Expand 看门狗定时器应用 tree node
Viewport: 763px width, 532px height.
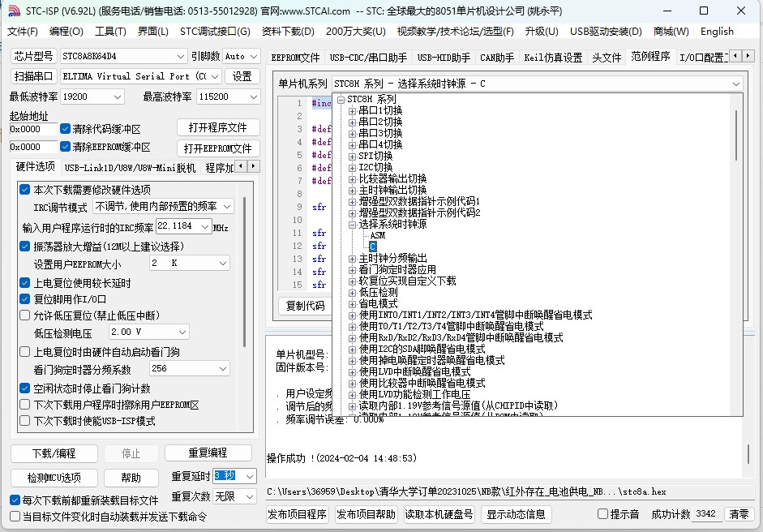pyautogui.click(x=352, y=270)
